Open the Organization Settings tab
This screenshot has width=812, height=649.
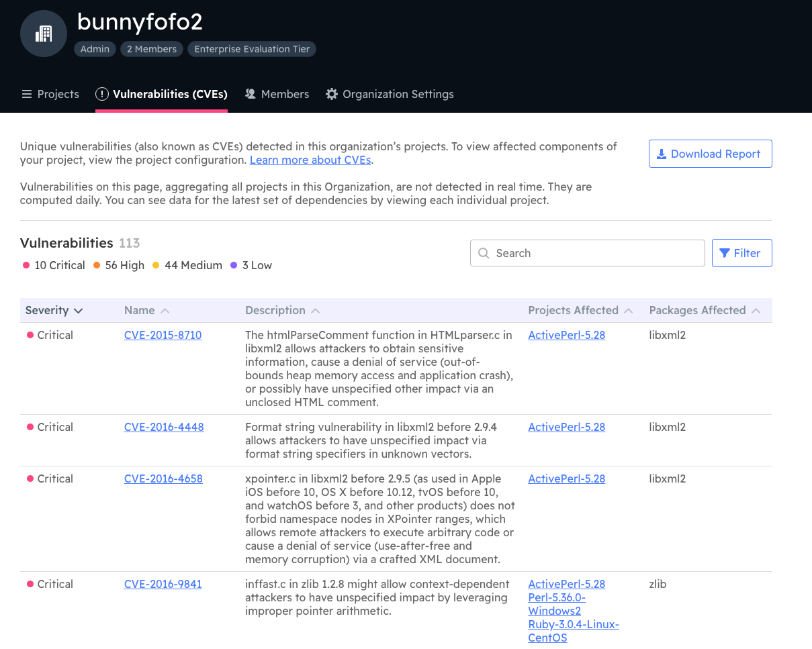(x=390, y=94)
